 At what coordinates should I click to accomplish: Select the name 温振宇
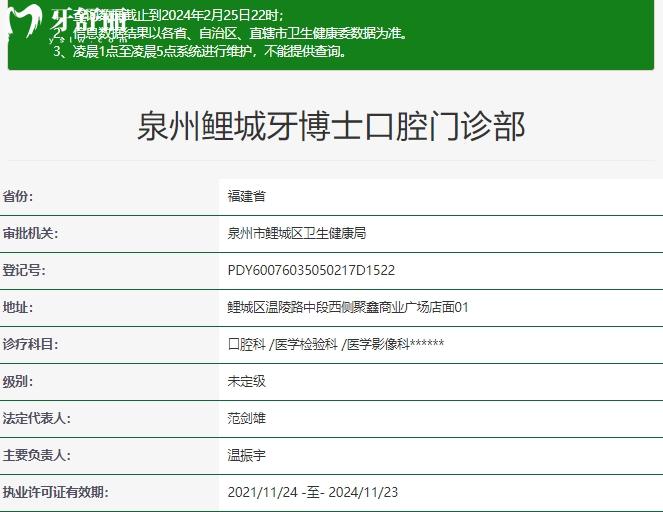pos(247,455)
